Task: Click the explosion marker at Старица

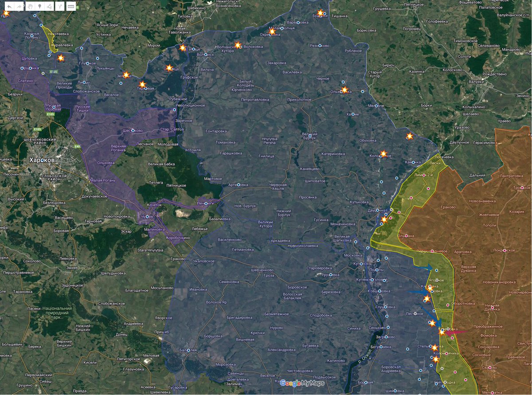Action: click(x=168, y=68)
